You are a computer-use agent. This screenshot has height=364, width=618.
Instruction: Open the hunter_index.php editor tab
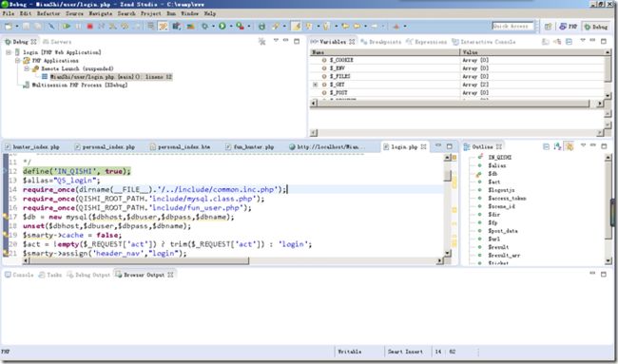tap(32, 147)
